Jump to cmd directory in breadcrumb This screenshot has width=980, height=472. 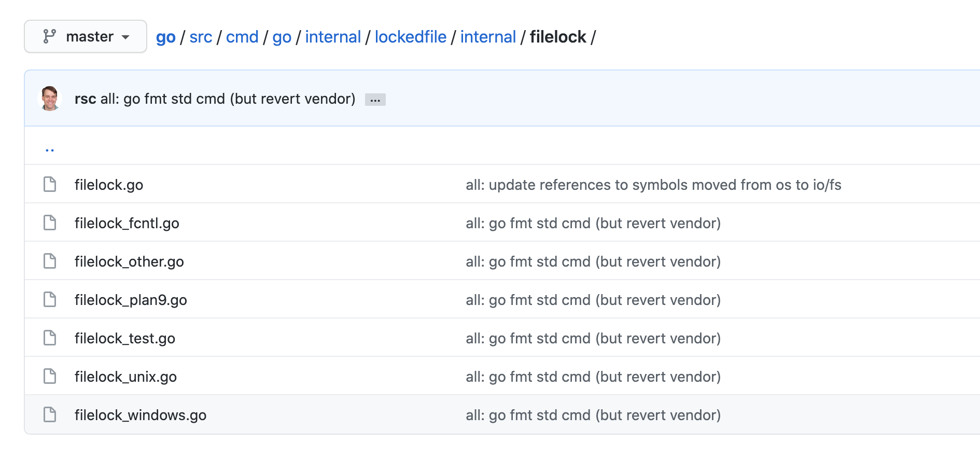tap(242, 37)
